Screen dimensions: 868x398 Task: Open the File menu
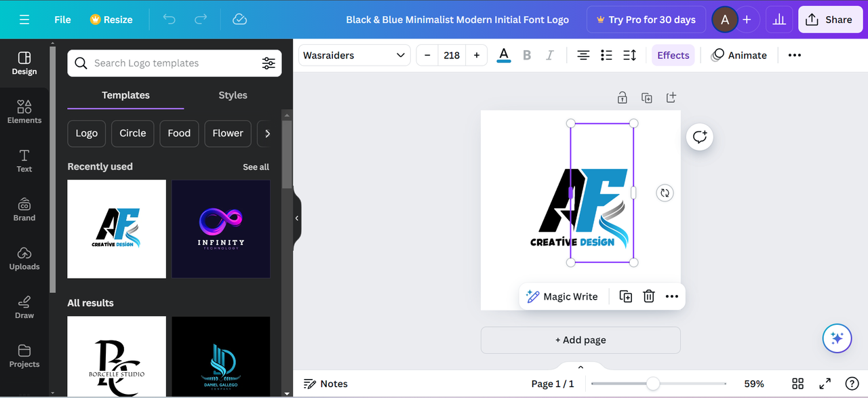point(62,20)
